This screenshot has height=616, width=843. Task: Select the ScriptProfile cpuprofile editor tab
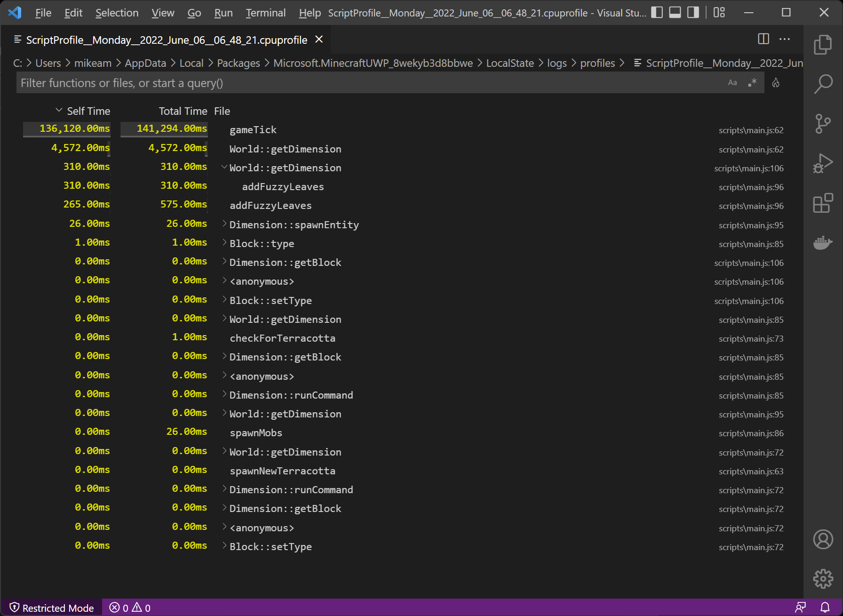pos(165,40)
